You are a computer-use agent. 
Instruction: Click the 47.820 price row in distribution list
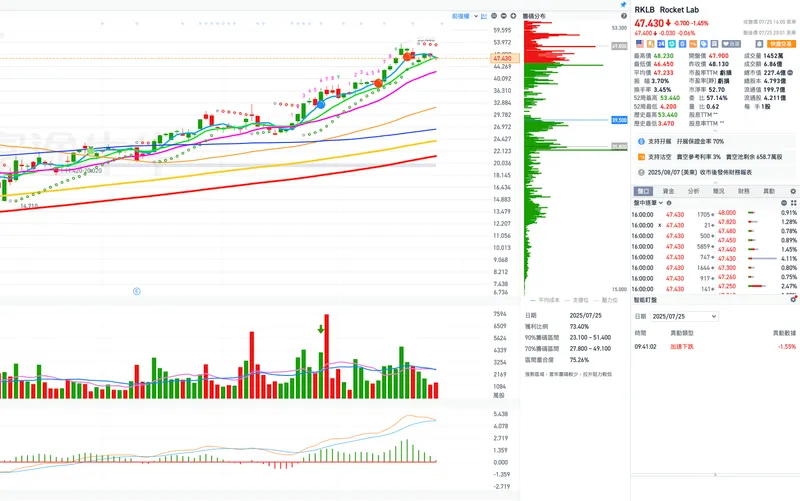[757, 222]
